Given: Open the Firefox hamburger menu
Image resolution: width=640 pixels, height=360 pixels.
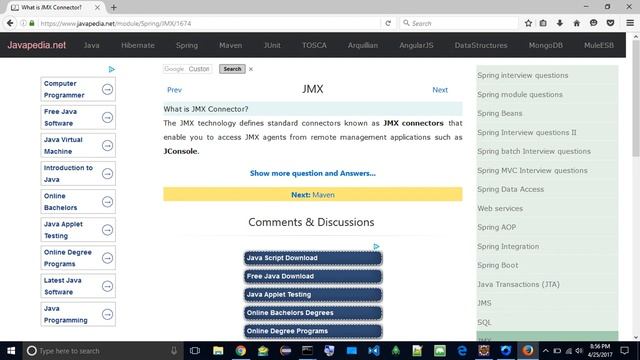Looking at the screenshot, I should coord(630,23).
